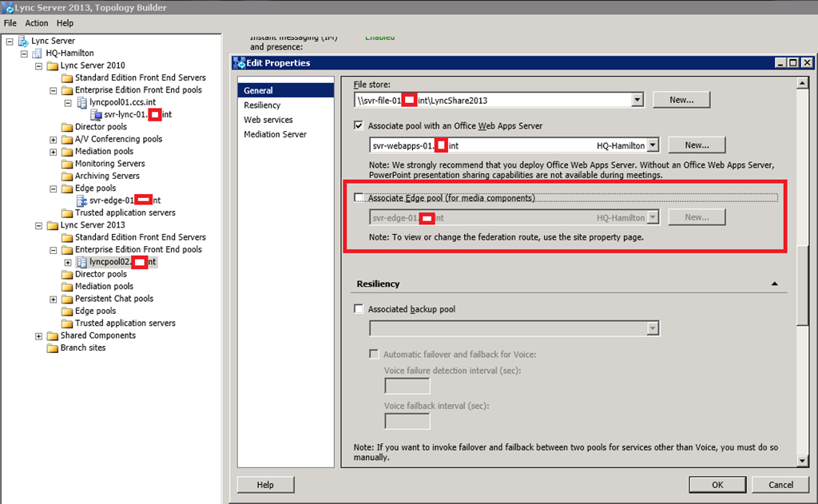Click the properties pane vertical scrollbar thumb
The height and width of the screenshot is (504, 818).
[x=802, y=286]
